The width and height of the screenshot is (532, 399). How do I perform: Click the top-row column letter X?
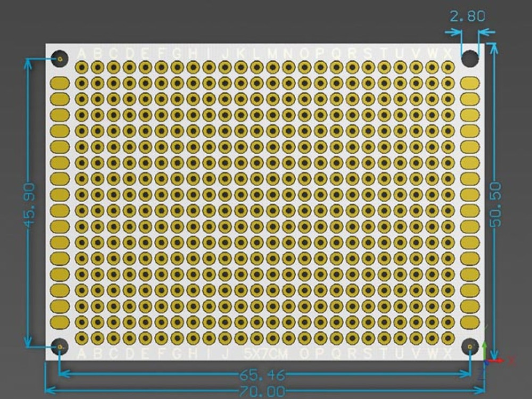[x=447, y=54]
